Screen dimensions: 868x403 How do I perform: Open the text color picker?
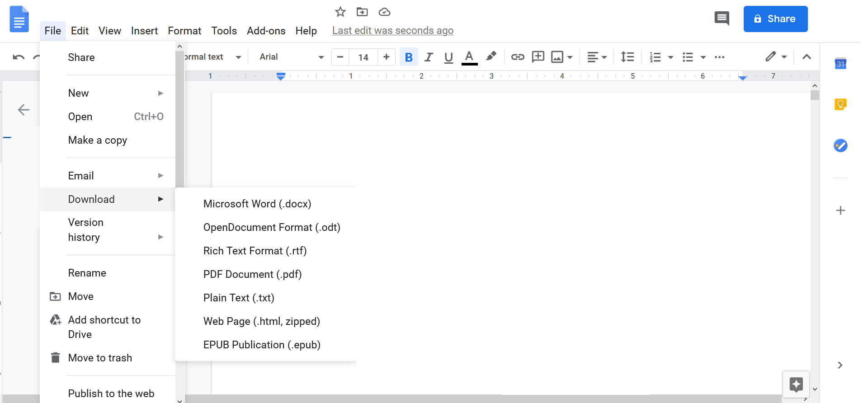(x=469, y=57)
